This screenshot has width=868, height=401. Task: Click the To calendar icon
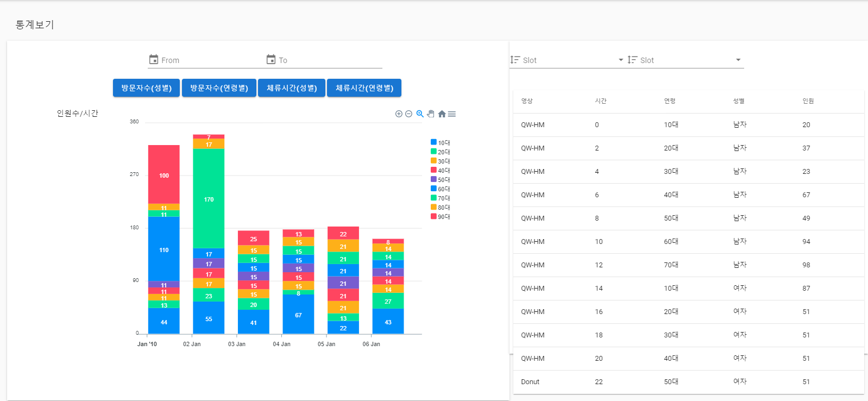click(x=271, y=59)
